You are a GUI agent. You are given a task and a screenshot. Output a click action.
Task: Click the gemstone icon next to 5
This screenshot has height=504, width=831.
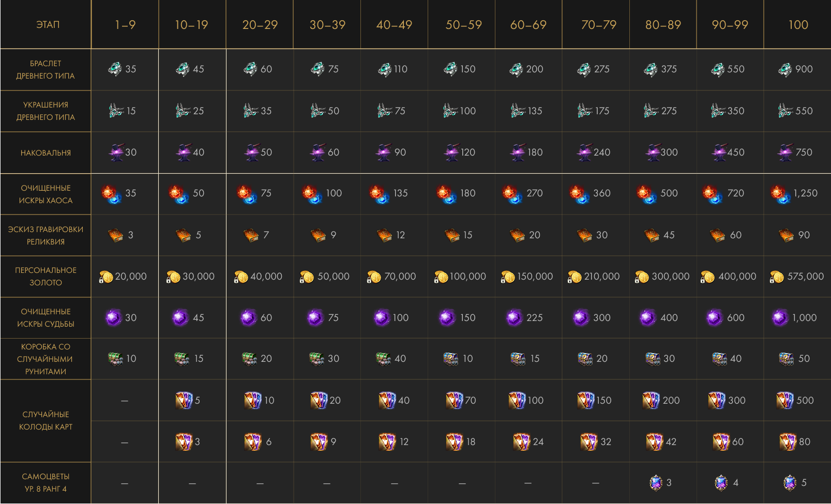790,483
